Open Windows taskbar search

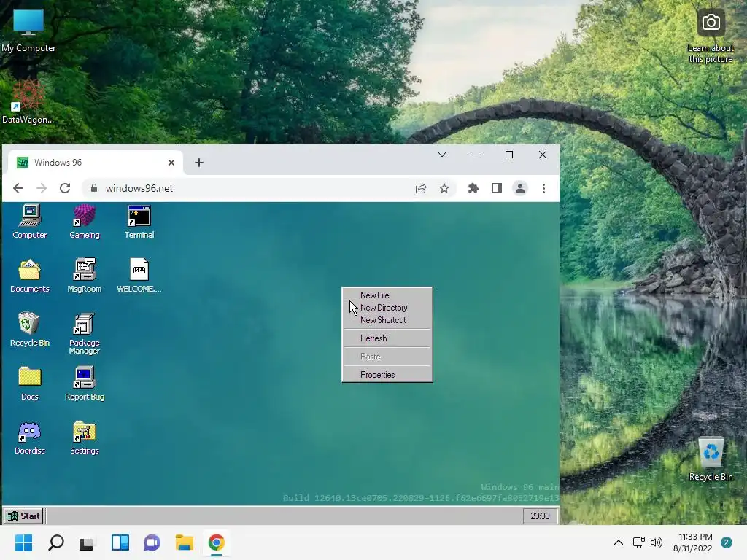56,542
